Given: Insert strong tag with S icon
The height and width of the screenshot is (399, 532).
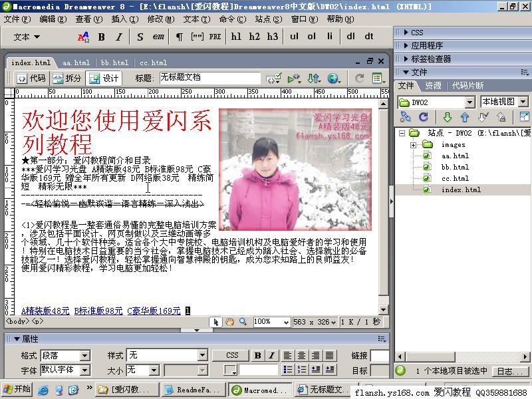Looking at the screenshot, I should [140, 37].
